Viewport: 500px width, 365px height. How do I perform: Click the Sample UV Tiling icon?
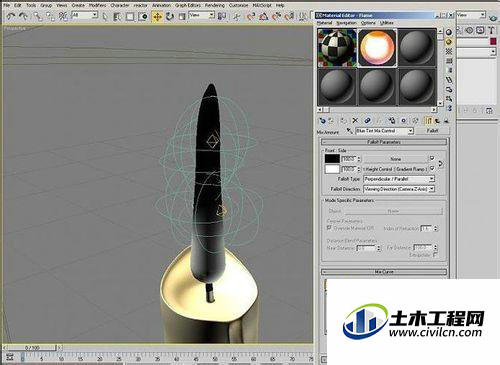pos(449,61)
